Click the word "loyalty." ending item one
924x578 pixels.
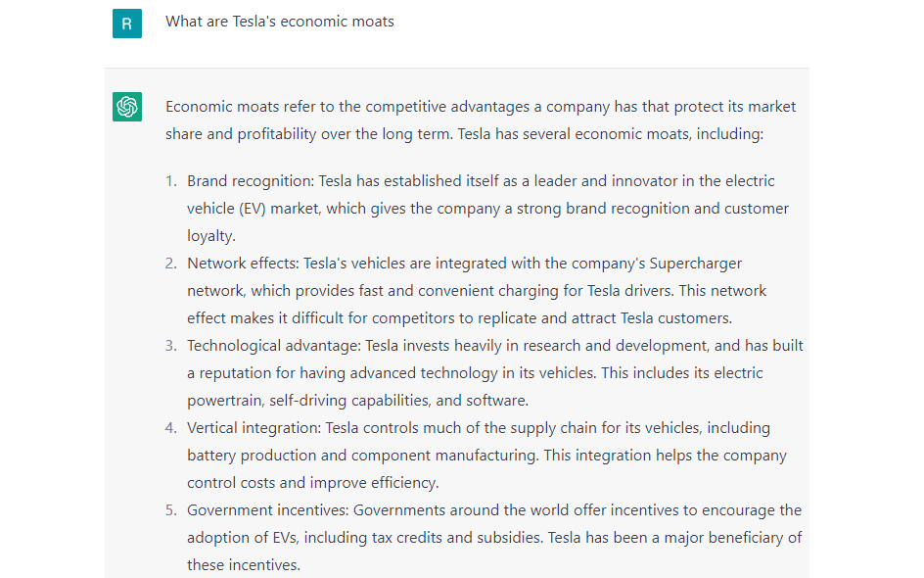tap(211, 236)
